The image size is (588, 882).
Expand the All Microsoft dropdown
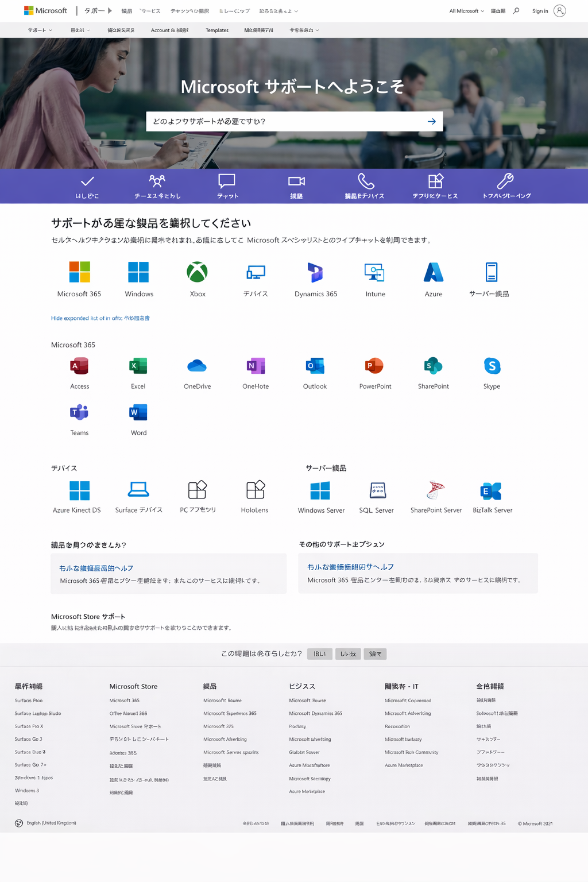(x=466, y=11)
